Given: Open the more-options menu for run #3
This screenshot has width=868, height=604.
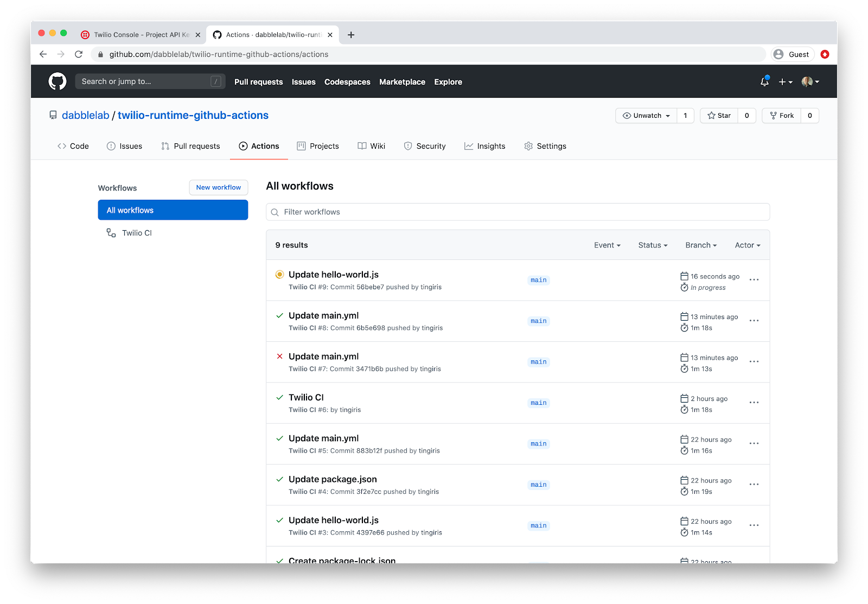Looking at the screenshot, I should 754,525.
